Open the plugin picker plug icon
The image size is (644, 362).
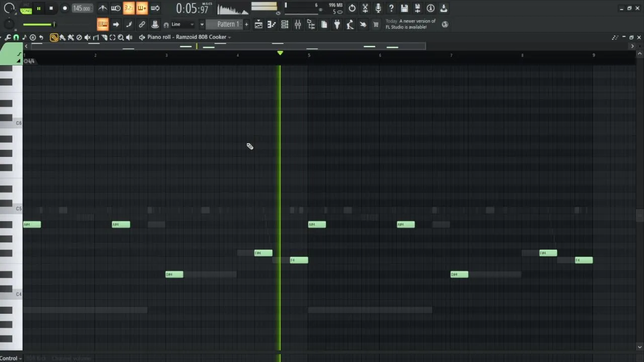[337, 24]
